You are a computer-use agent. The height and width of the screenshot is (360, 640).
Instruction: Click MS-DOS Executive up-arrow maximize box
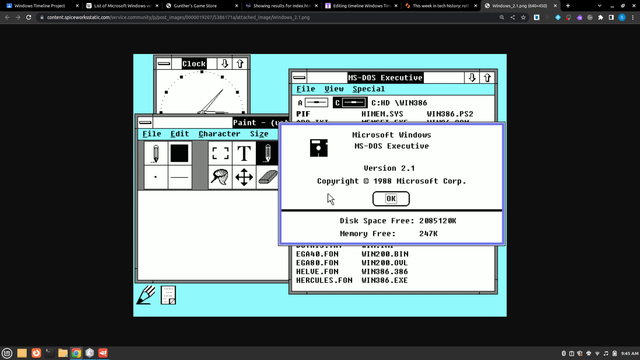(x=487, y=78)
